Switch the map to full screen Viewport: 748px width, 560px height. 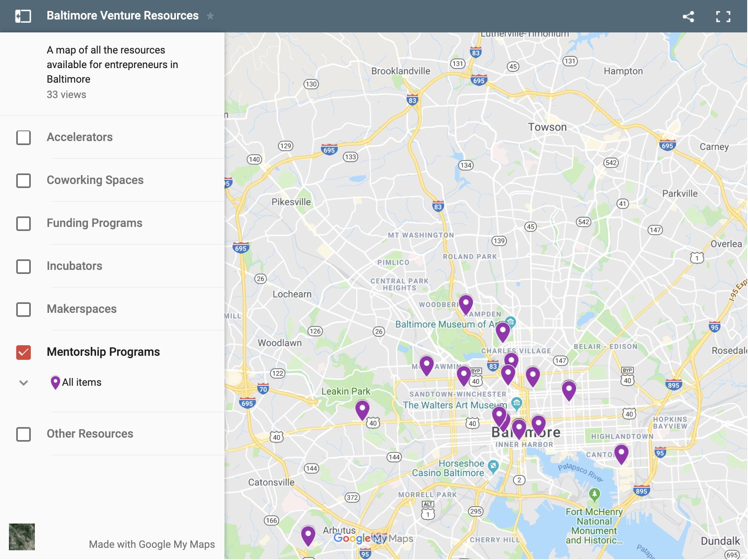point(723,16)
